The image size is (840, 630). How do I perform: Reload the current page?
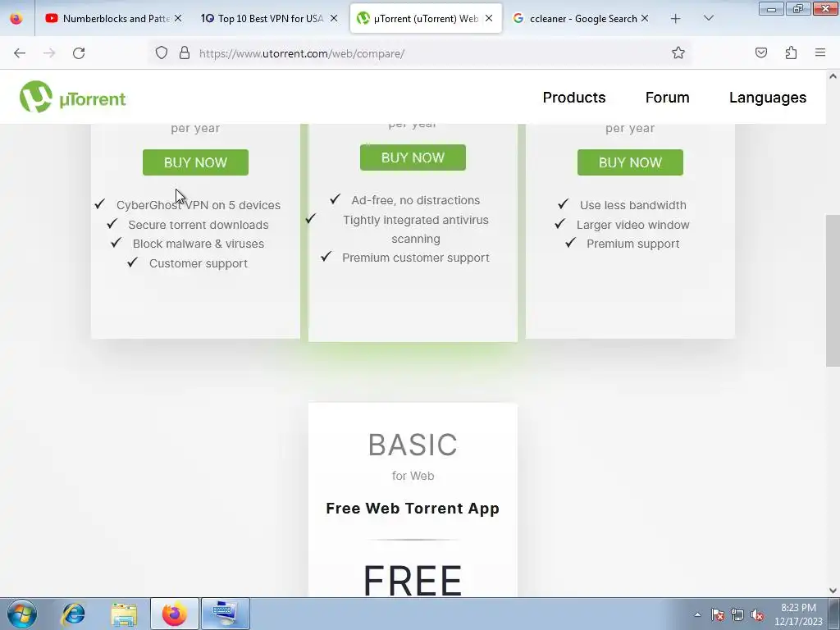[79, 53]
